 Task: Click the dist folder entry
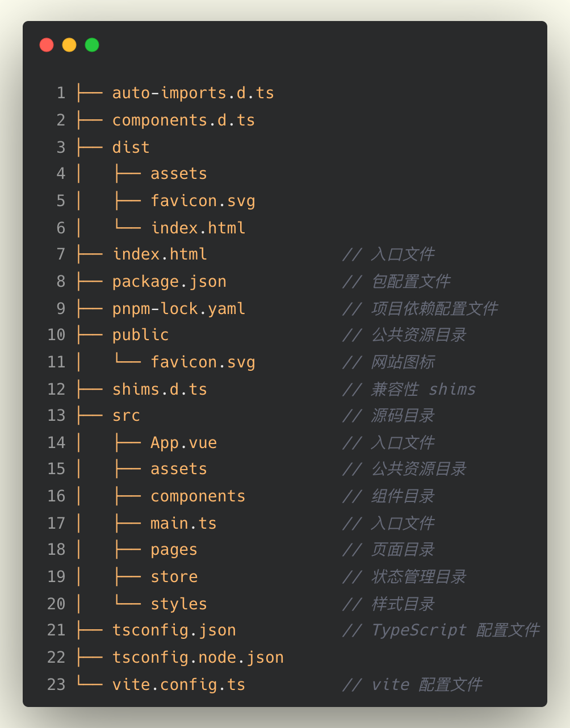click(131, 147)
